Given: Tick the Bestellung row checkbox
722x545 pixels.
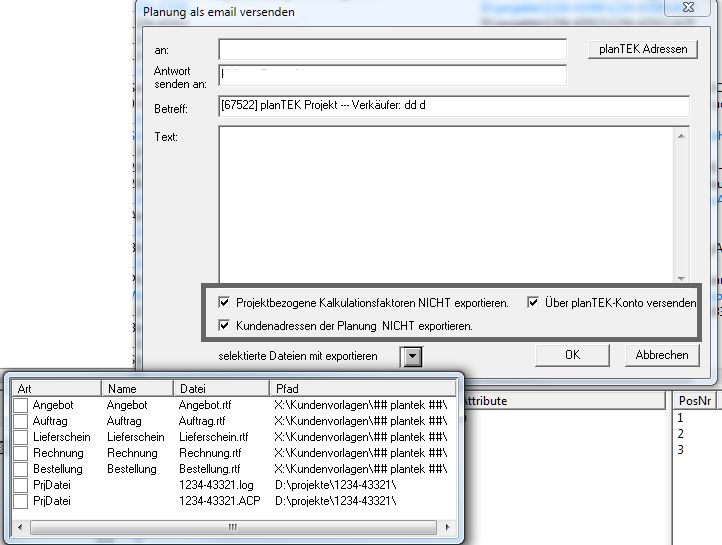Looking at the screenshot, I should (x=20, y=469).
